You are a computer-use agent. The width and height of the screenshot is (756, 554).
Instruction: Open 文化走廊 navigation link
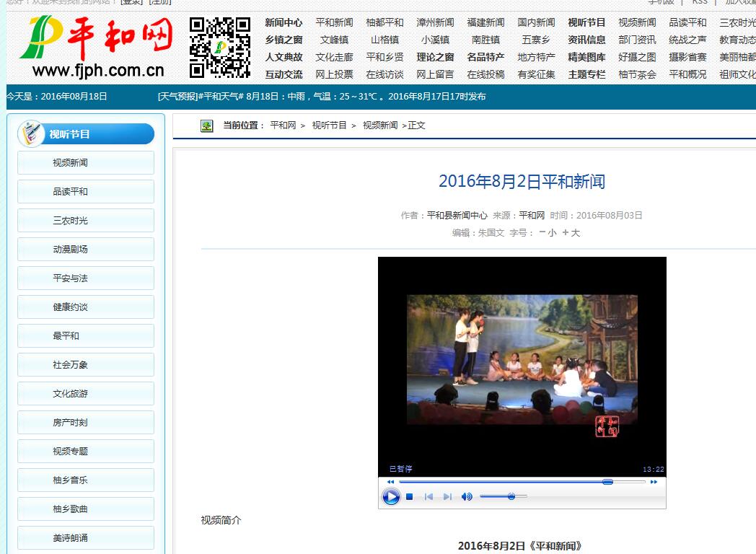click(x=334, y=57)
